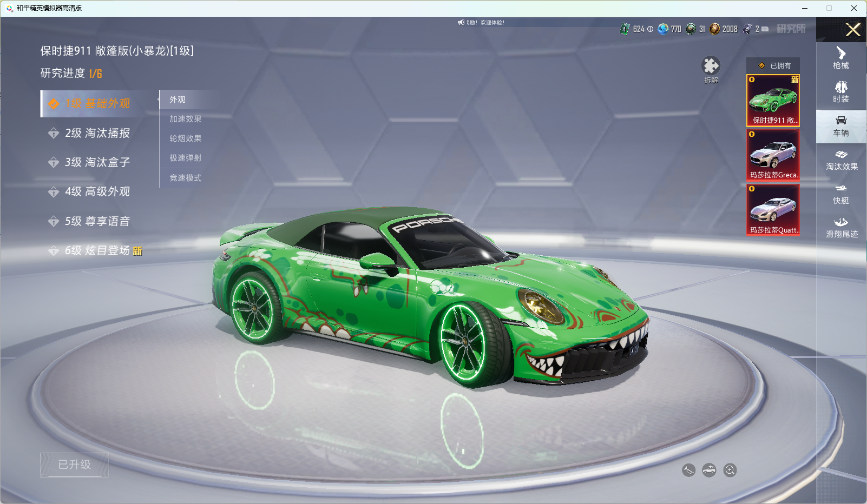Click the green round token icon

[x=691, y=29]
